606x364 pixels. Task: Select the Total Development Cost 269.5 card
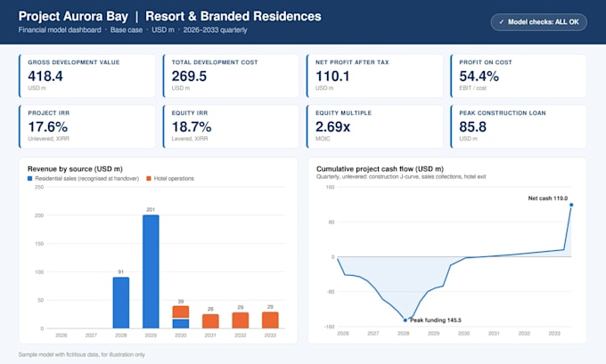[231, 76]
